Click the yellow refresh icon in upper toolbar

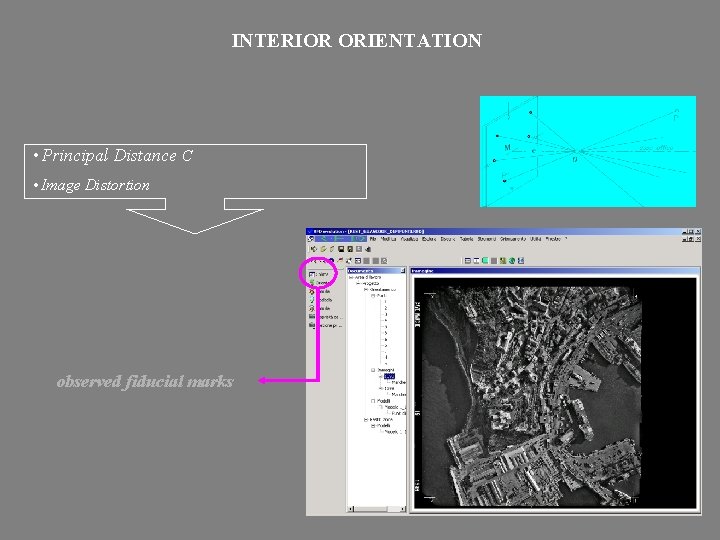coord(323,249)
